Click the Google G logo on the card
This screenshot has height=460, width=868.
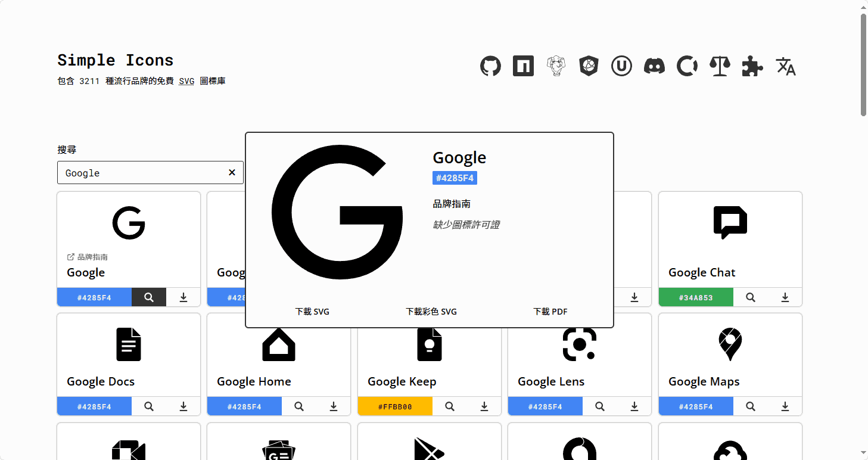click(x=129, y=223)
